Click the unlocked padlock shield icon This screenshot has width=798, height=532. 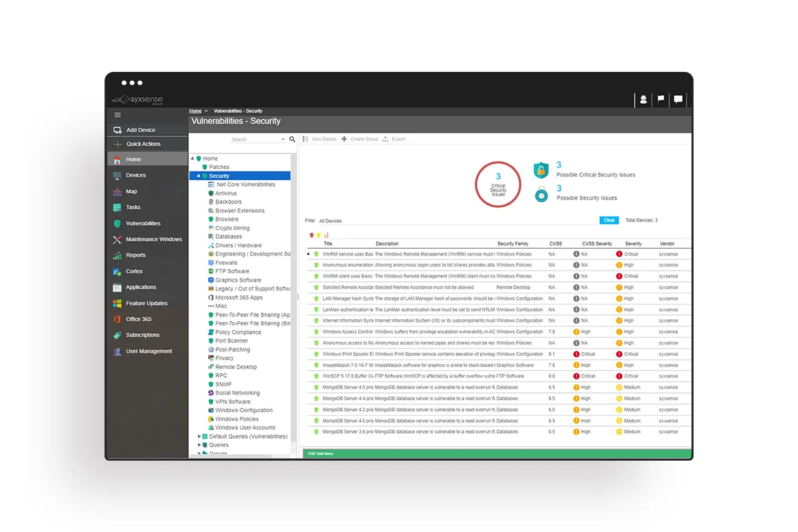pos(541,170)
